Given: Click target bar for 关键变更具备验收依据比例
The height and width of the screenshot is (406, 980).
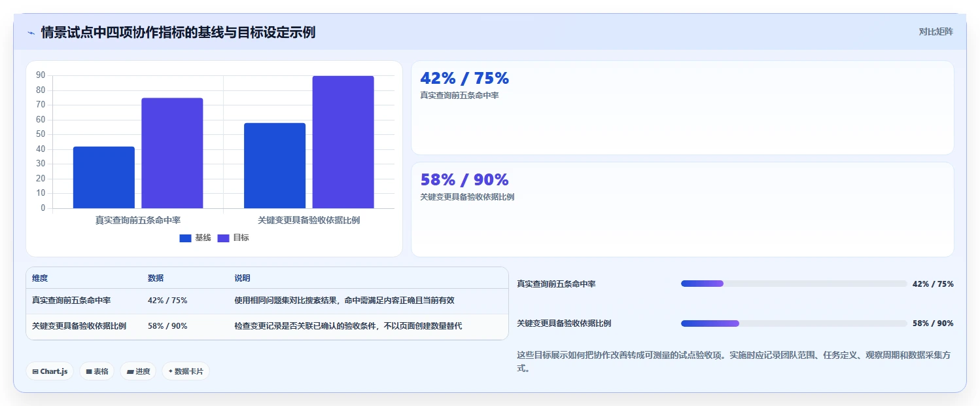Looking at the screenshot, I should pyautogui.click(x=343, y=142).
